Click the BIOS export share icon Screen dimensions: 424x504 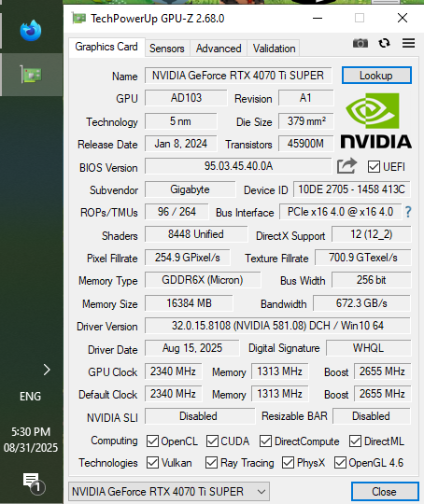click(346, 166)
